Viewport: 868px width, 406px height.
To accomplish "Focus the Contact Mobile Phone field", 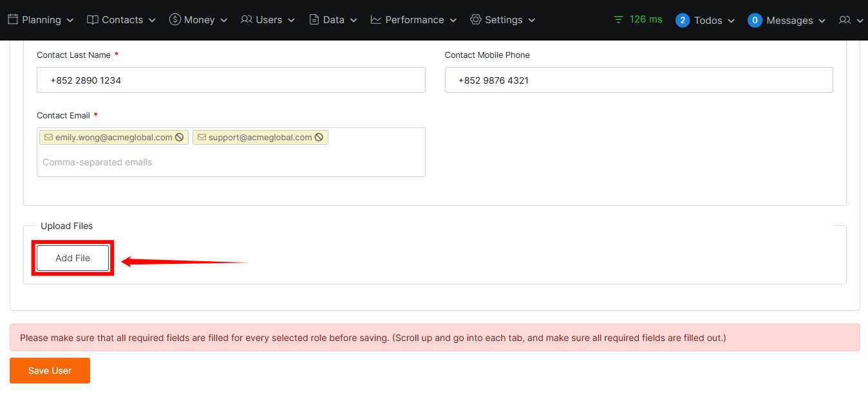I will point(638,80).
